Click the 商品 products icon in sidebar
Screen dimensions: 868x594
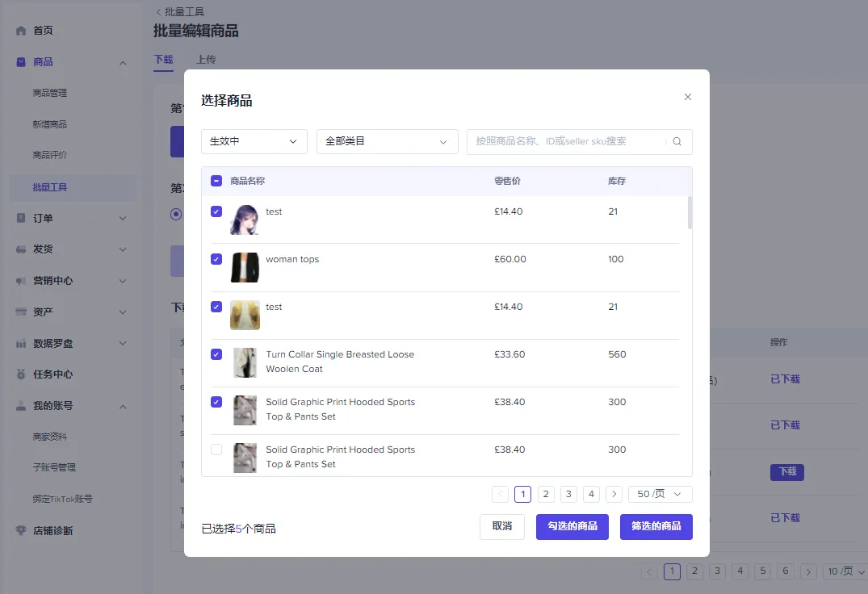tap(20, 62)
